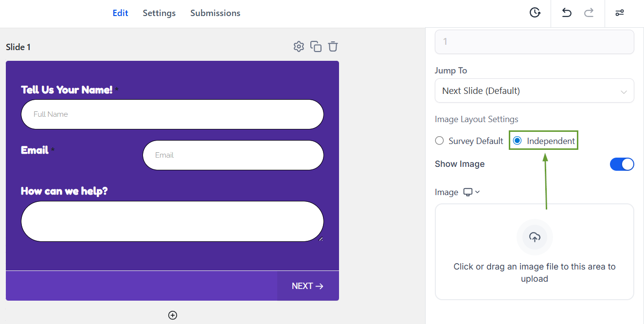Select the Survey Default radio option
Screen dimensions: 644x324
440,141
